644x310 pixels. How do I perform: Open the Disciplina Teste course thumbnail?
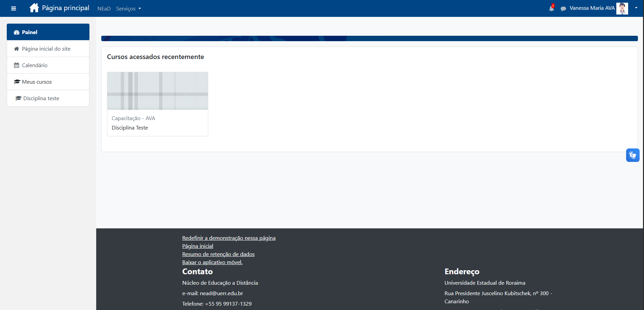pos(157,91)
